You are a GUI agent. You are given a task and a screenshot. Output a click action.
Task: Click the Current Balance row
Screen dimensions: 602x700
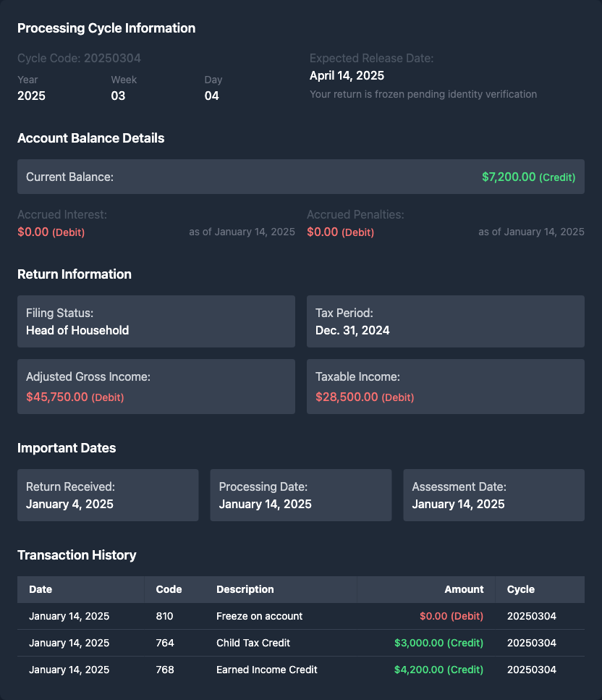tap(300, 177)
